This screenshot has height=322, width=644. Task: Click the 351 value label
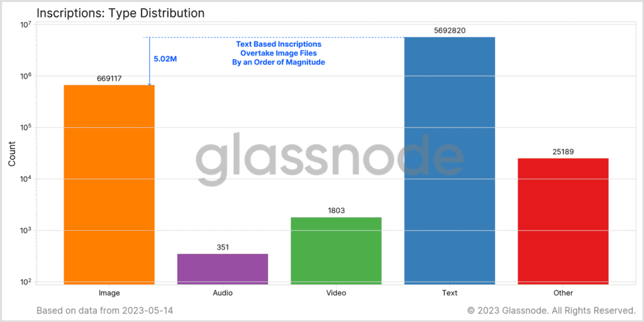coord(223,247)
